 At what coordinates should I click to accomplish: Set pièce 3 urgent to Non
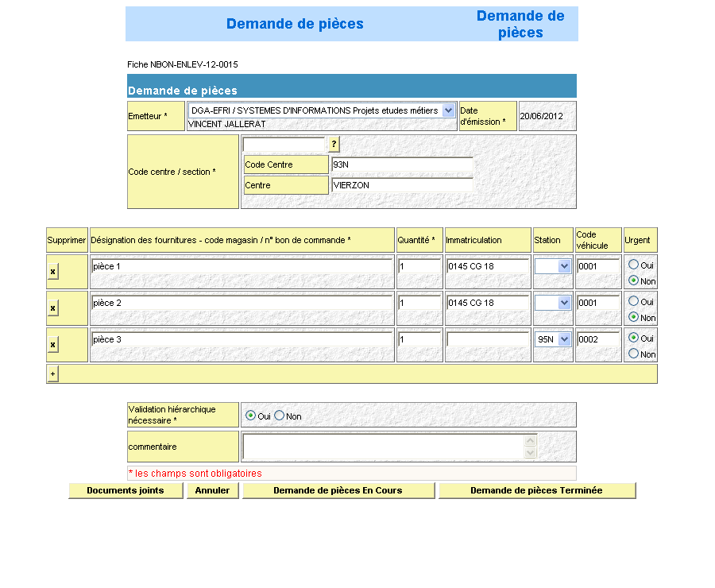(x=633, y=354)
